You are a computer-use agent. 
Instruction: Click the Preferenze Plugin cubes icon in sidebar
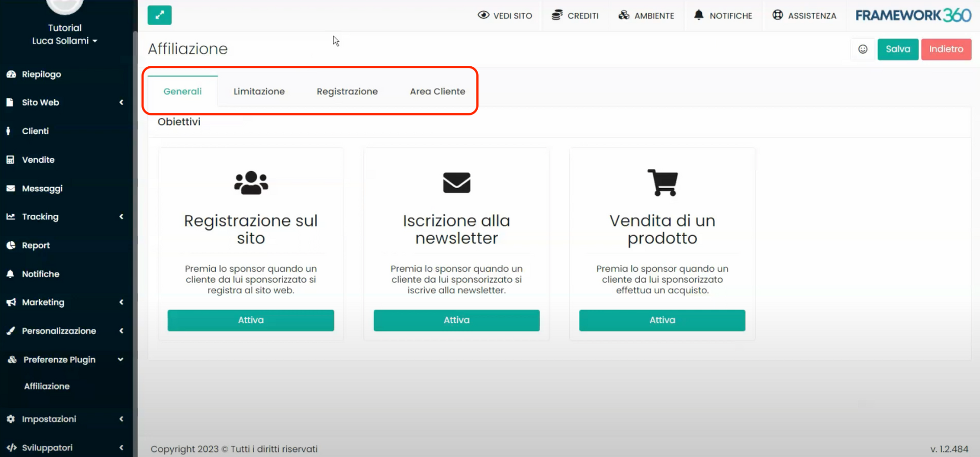point(12,359)
